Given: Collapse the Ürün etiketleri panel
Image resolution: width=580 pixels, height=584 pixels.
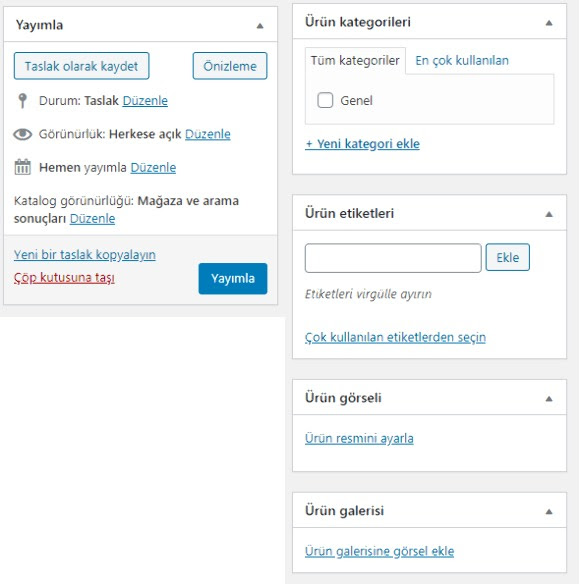Looking at the screenshot, I should coord(549,214).
